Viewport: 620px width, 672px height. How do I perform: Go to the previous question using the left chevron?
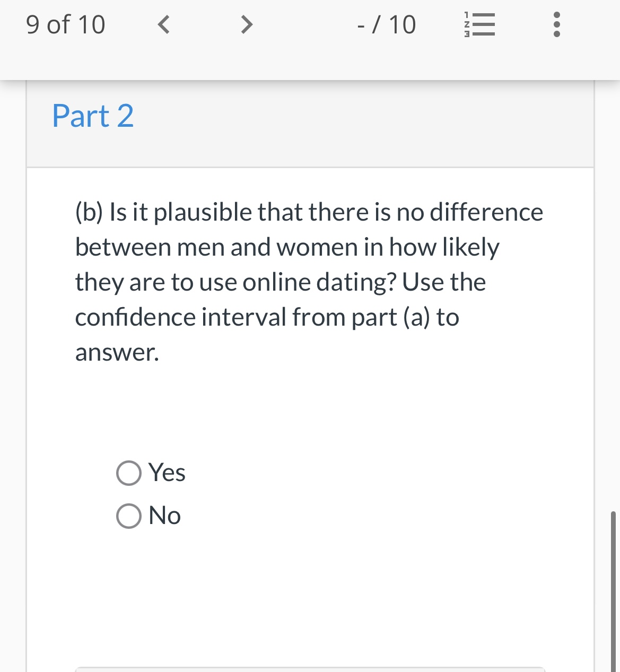click(x=164, y=24)
